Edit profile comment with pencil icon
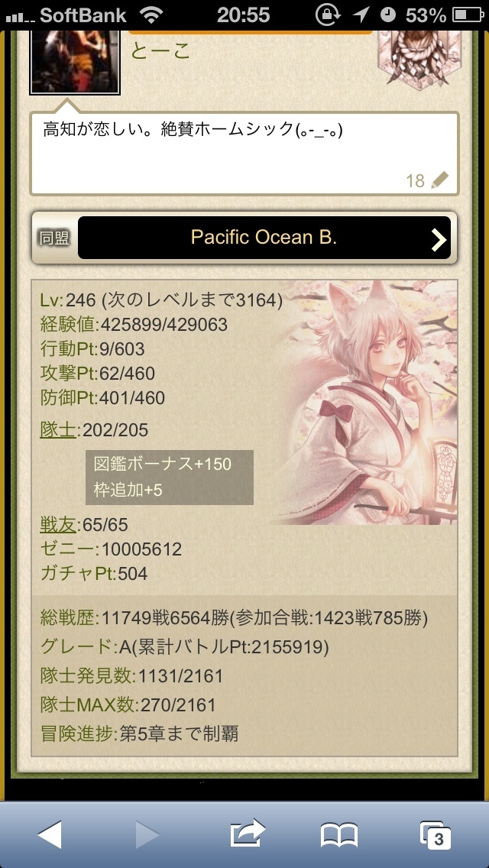This screenshot has width=489, height=868. point(439,180)
